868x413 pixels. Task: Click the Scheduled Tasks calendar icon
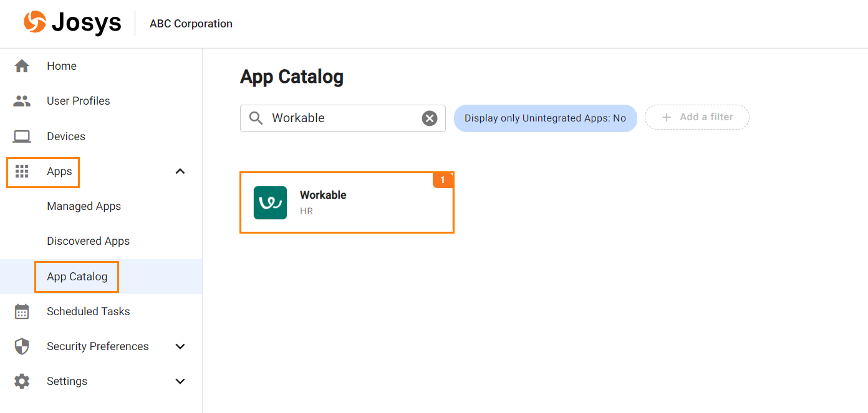pos(22,311)
